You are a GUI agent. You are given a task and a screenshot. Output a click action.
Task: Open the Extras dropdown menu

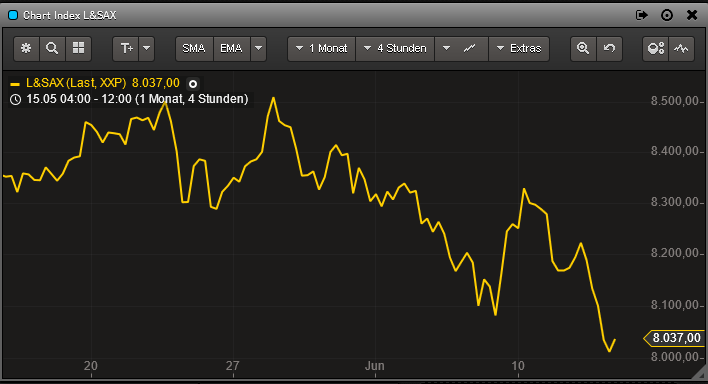pos(519,48)
